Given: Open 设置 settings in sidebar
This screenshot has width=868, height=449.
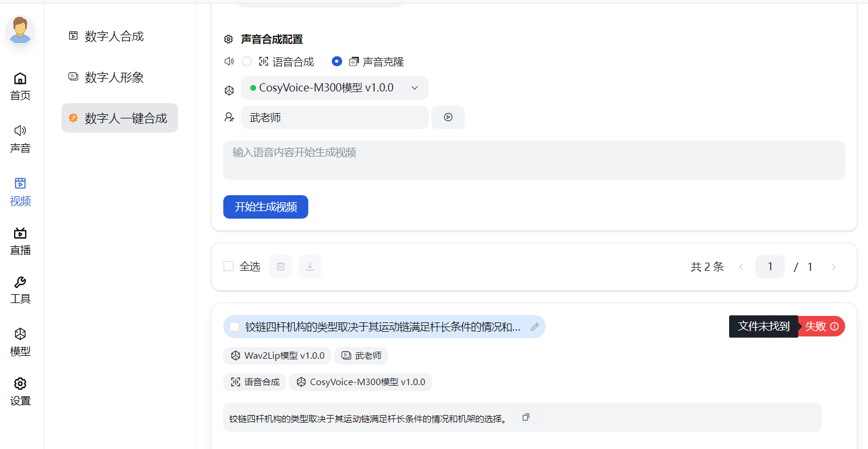Looking at the screenshot, I should [x=21, y=392].
